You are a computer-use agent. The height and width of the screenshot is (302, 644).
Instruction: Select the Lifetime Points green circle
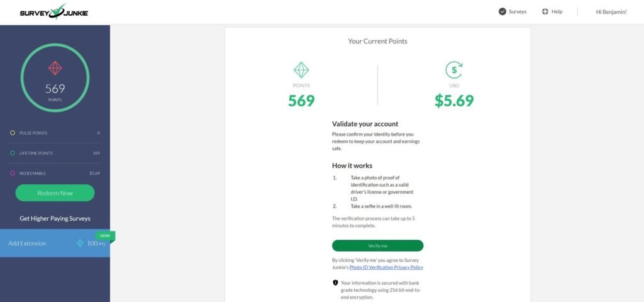[13, 153]
